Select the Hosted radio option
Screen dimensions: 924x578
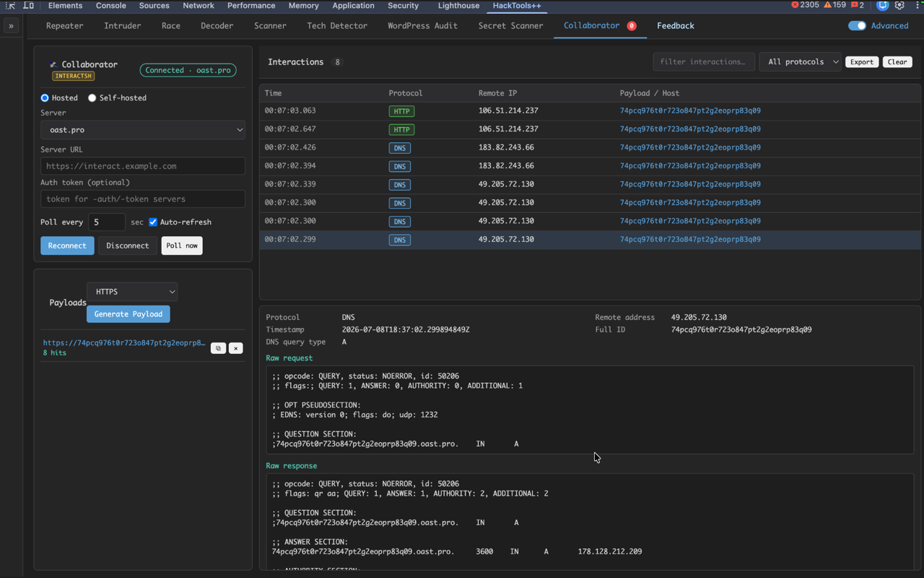point(45,98)
